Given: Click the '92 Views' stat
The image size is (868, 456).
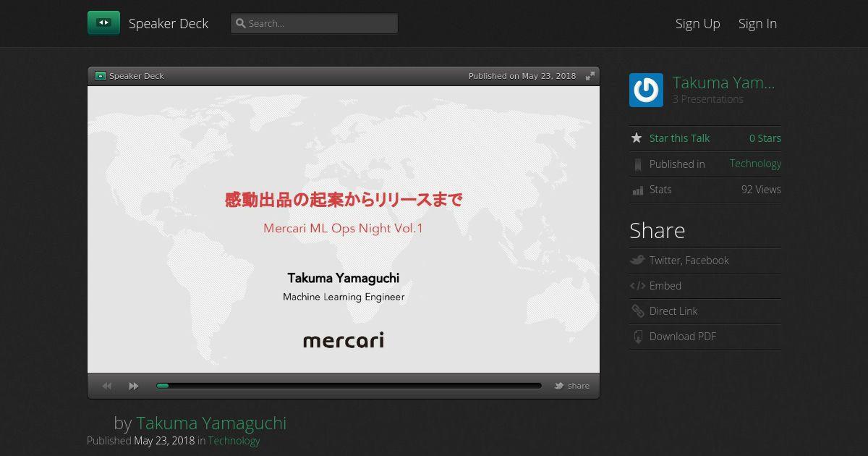Looking at the screenshot, I should (x=761, y=190).
